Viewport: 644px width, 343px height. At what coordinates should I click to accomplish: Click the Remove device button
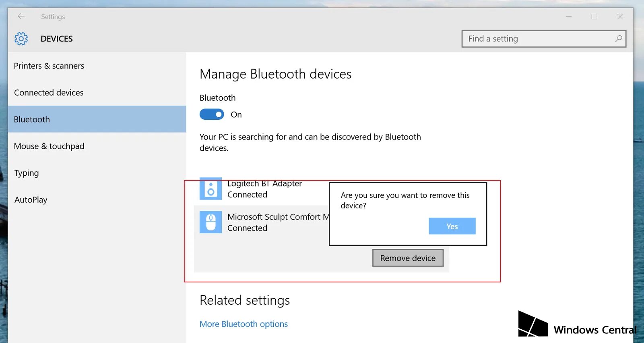point(408,258)
